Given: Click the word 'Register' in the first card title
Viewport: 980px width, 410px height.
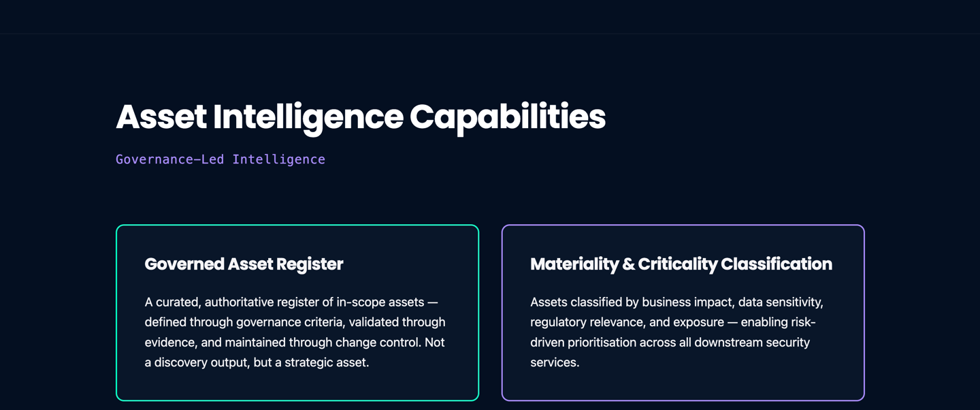Looking at the screenshot, I should [312, 264].
